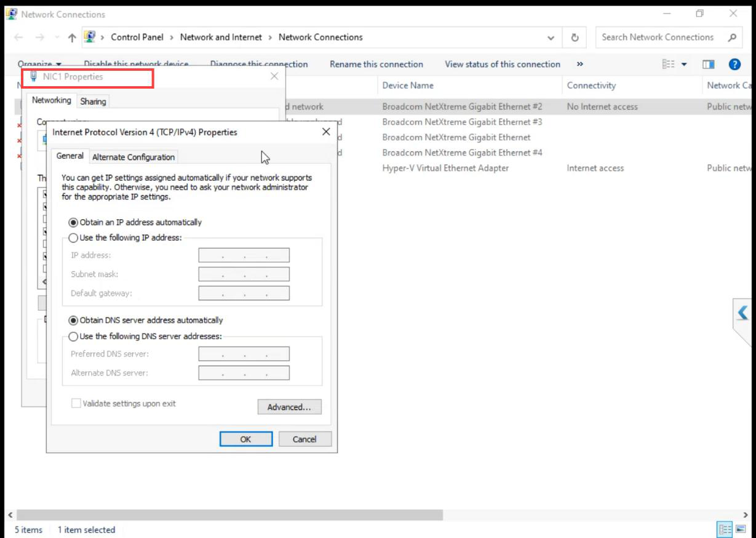Expand the address bar history dropdown
756x538 pixels.
pos(551,38)
